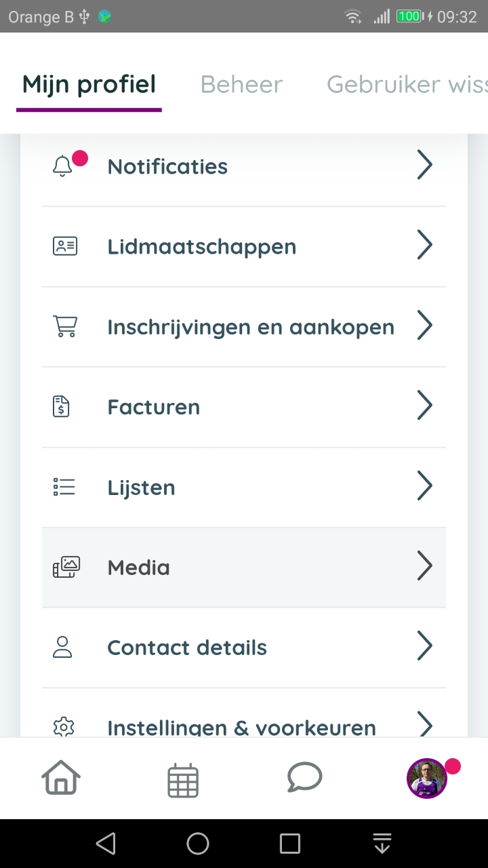The width and height of the screenshot is (488, 868).
Task: Tap the shopping cart icon
Action: 65,326
